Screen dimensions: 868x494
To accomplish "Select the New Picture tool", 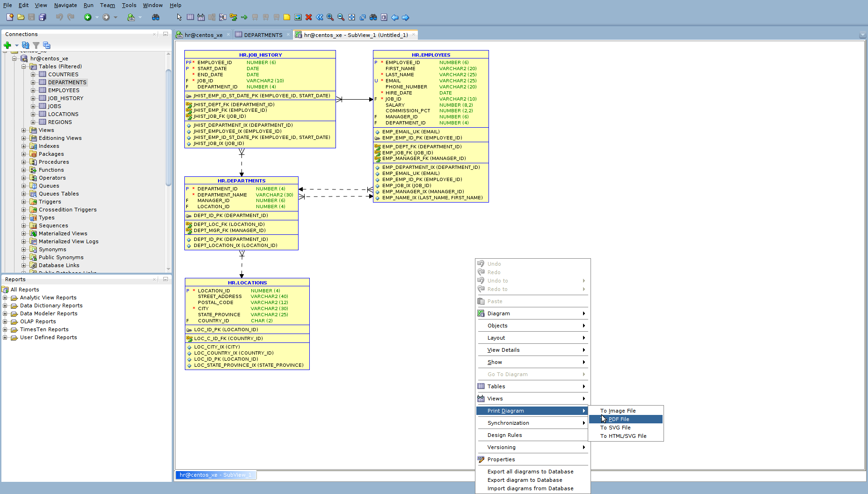I will (298, 17).
